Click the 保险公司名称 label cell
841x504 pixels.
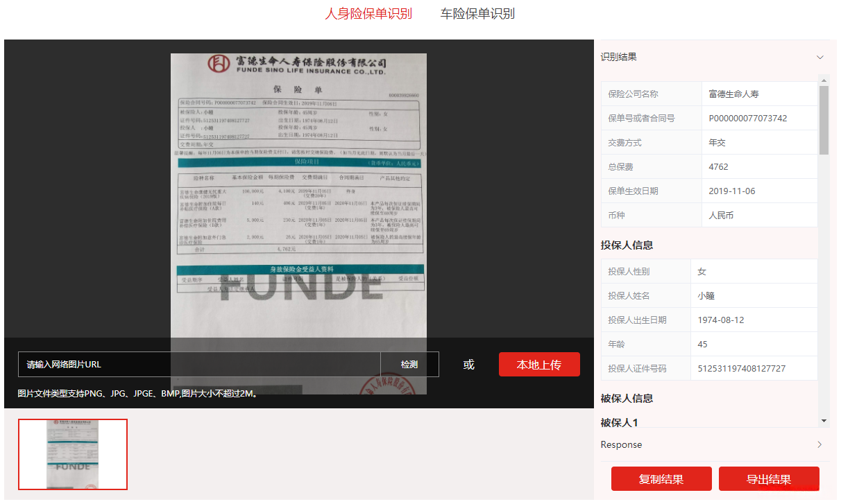tap(652, 94)
